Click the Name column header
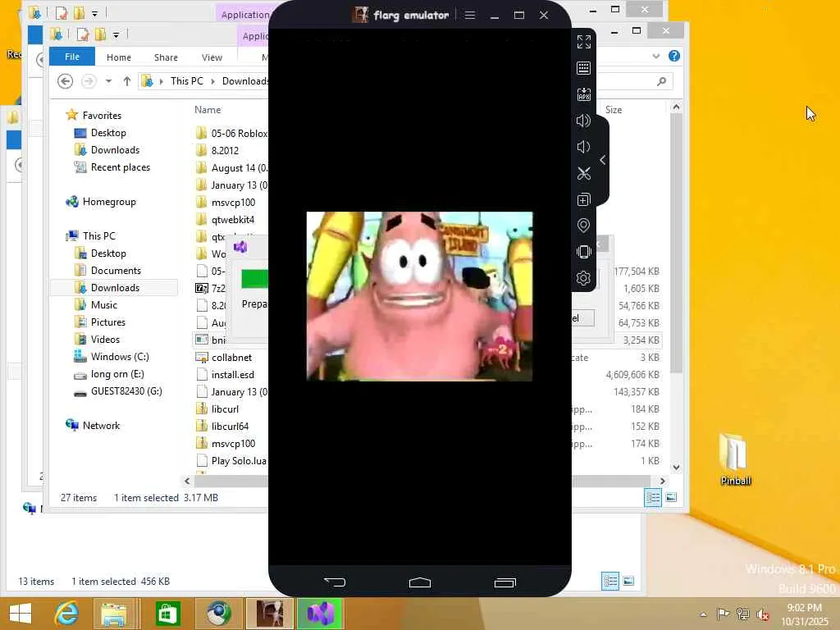This screenshot has height=630, width=840. tap(208, 110)
